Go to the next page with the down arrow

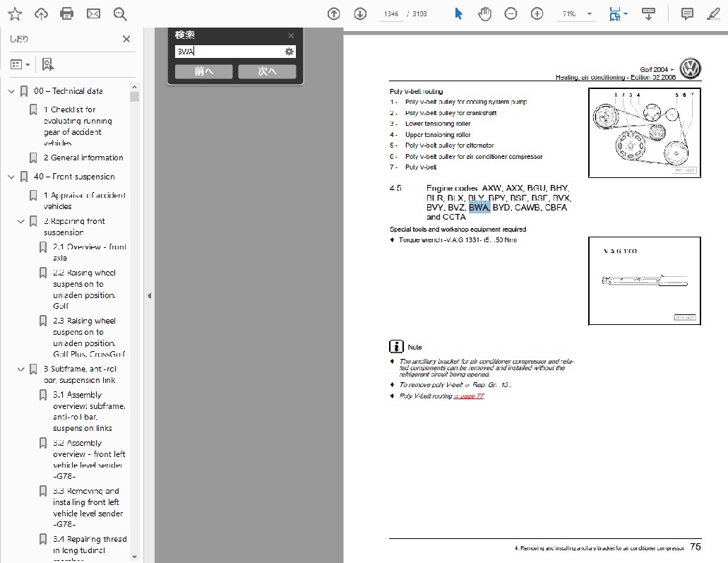pyautogui.click(x=360, y=14)
